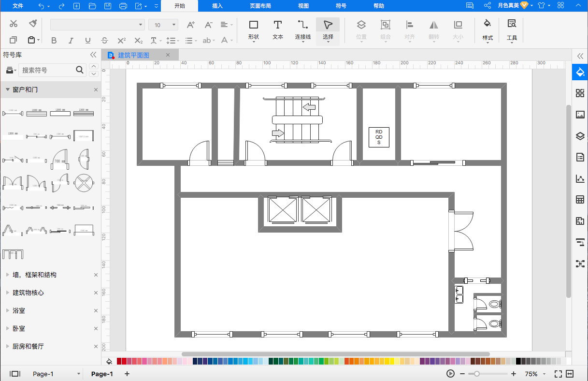
Task: Click the 搜索符号 search field
Action: tap(47, 70)
